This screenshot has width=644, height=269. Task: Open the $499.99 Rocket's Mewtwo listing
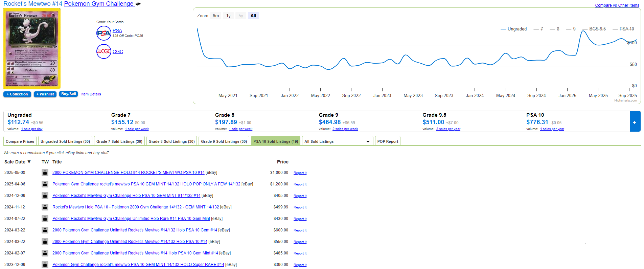click(x=136, y=207)
